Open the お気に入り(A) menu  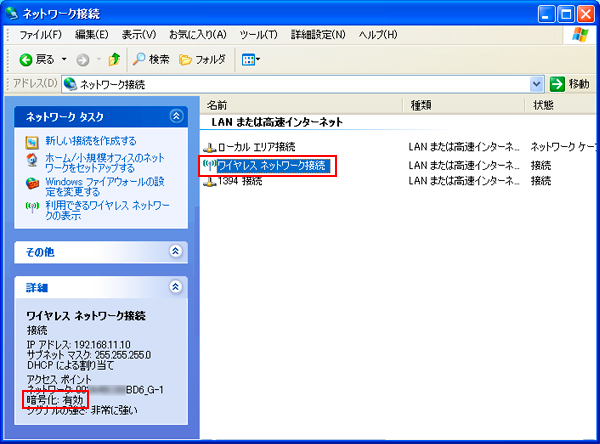tap(198, 35)
